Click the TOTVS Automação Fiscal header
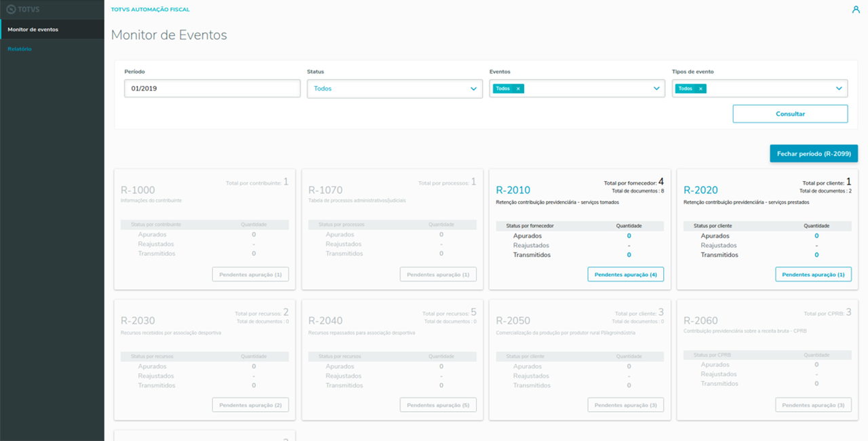868x441 pixels. tap(150, 10)
